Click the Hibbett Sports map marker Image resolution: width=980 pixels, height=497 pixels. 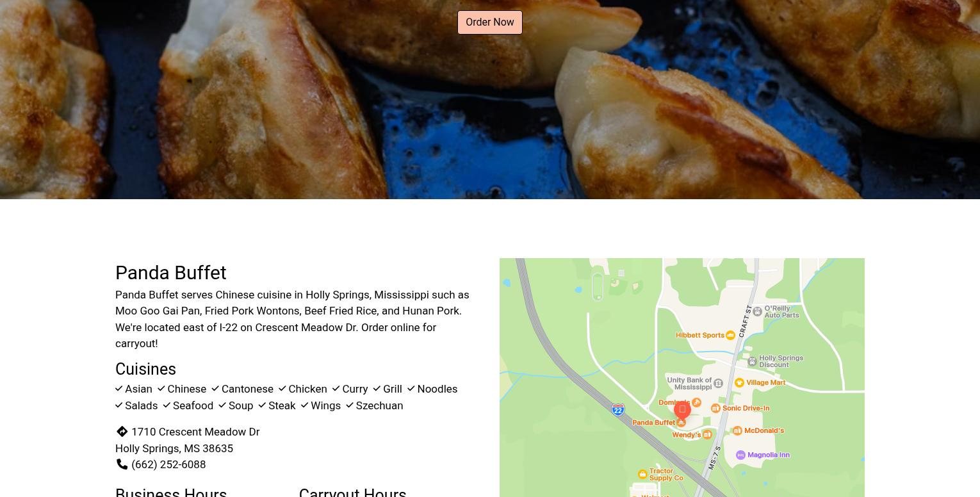tap(730, 335)
